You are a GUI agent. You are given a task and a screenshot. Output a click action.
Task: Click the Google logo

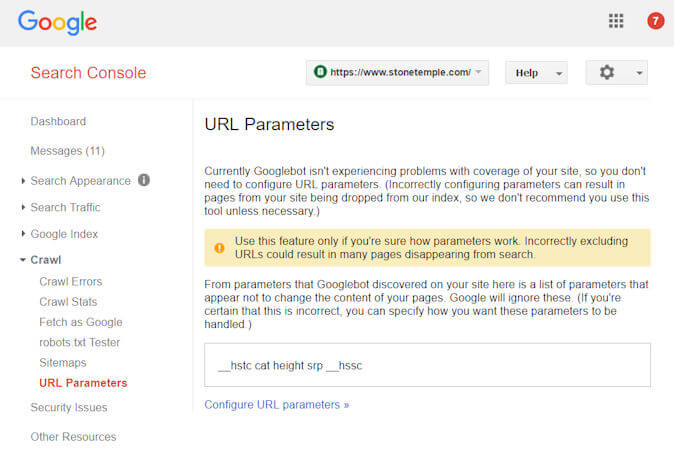click(x=58, y=22)
